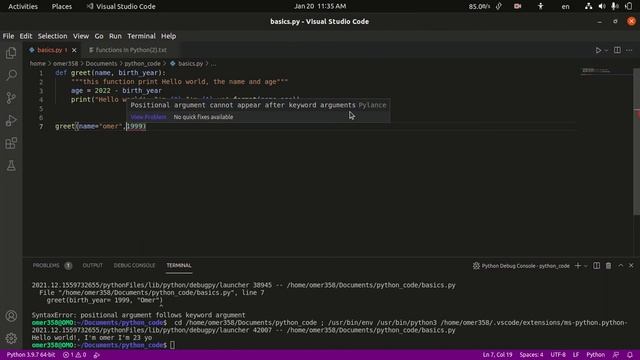Image resolution: width=640 pixels, height=360 pixels.
Task: Open the Edit menu
Action: coord(26,36)
